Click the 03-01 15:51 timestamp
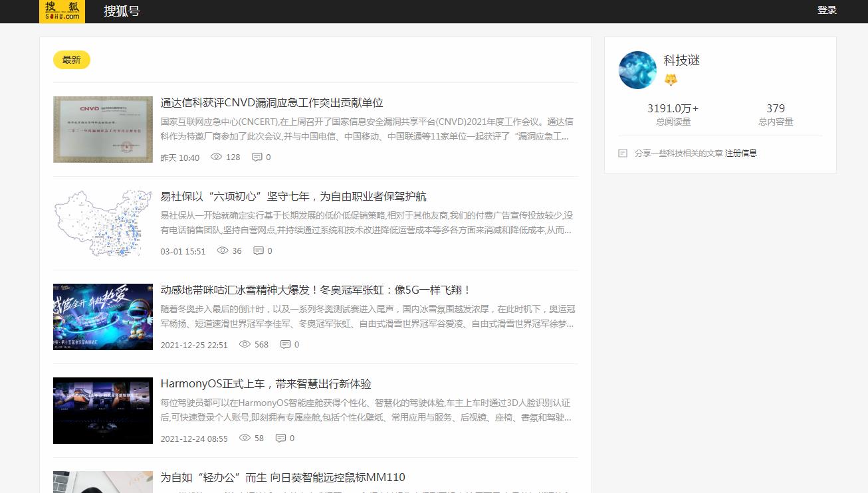Screen dimensions: 868x493 click(x=183, y=252)
